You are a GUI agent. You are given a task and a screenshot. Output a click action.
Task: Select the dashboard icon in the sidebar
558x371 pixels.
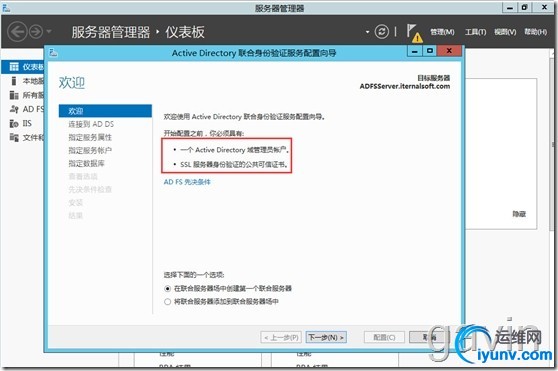(14, 67)
